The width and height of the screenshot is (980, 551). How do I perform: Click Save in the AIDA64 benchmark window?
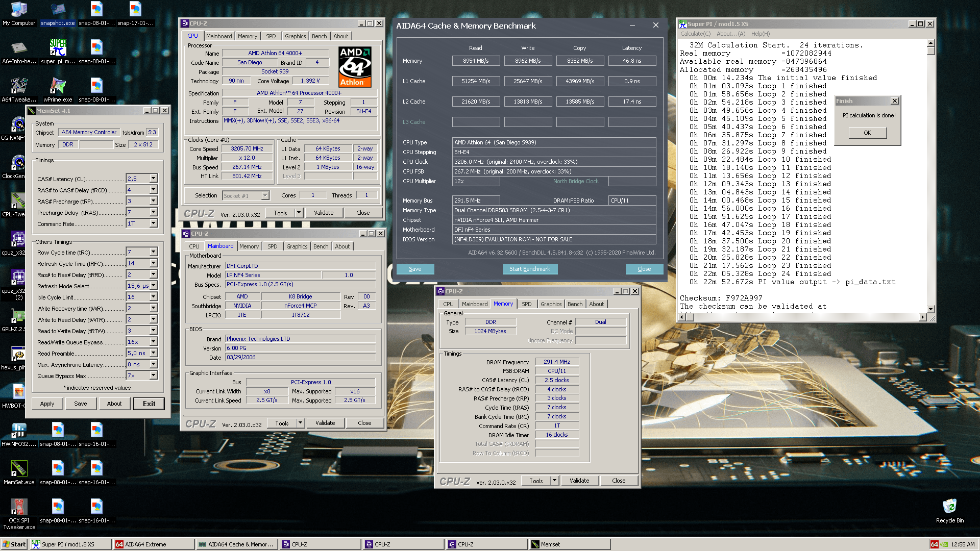pos(415,269)
